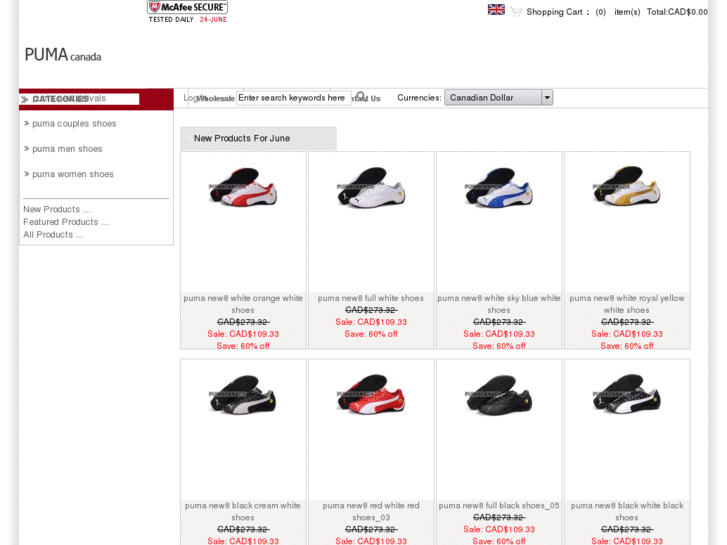The image size is (727, 545).
Task: Open full black shoes_05 thumbnail
Action: pos(499,395)
